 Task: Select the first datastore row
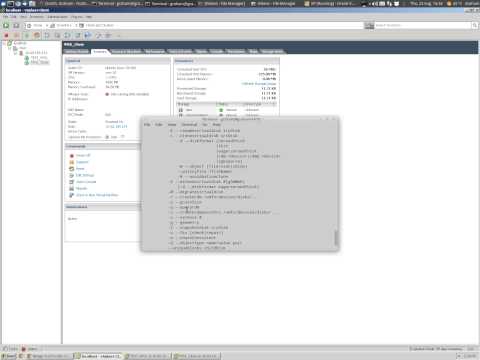point(227,110)
